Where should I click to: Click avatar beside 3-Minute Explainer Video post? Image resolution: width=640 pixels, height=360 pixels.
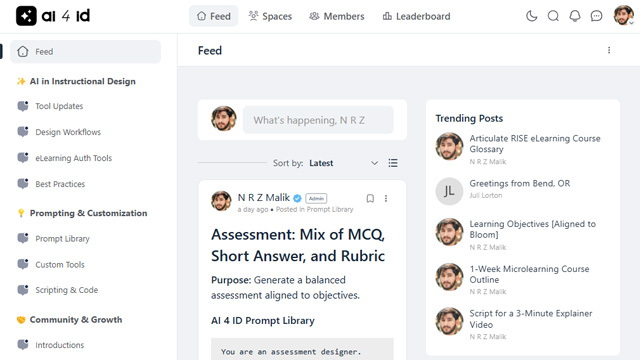(x=449, y=321)
